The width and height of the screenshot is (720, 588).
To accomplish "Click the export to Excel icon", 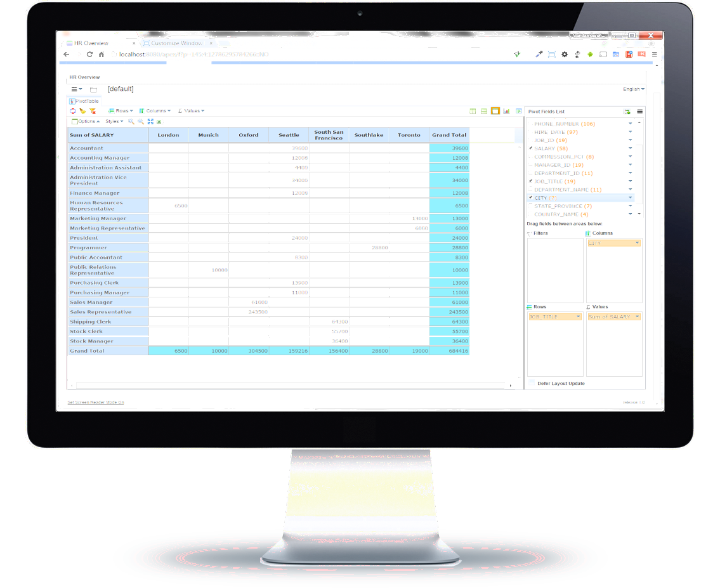I will 160,121.
